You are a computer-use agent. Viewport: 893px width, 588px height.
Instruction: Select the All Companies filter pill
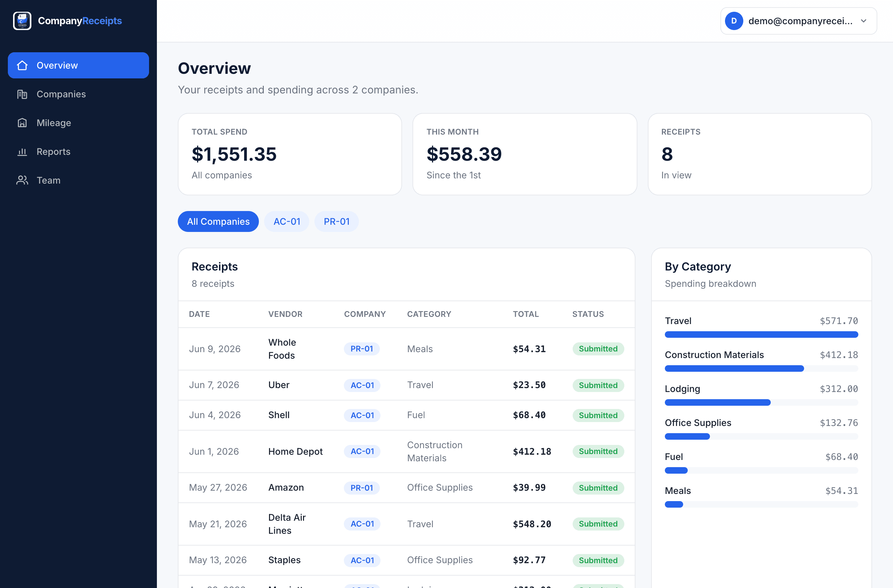[x=218, y=221]
